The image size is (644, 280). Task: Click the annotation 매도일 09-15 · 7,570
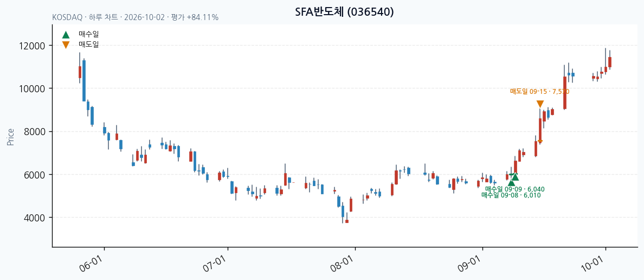coord(540,91)
